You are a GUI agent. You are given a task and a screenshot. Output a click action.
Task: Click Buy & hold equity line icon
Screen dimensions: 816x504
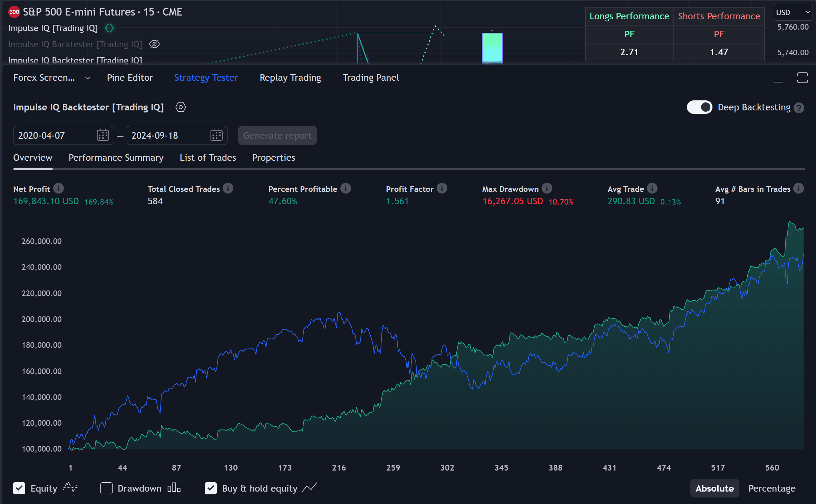point(309,488)
